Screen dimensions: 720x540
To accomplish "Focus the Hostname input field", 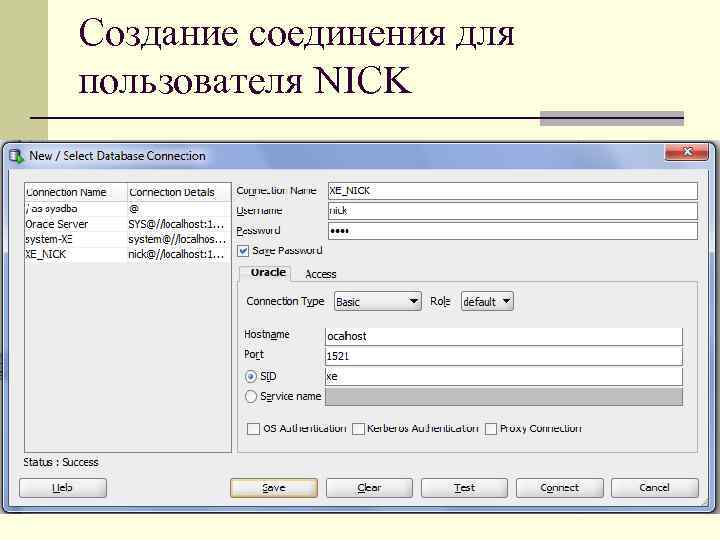I will pyautogui.click(x=504, y=336).
